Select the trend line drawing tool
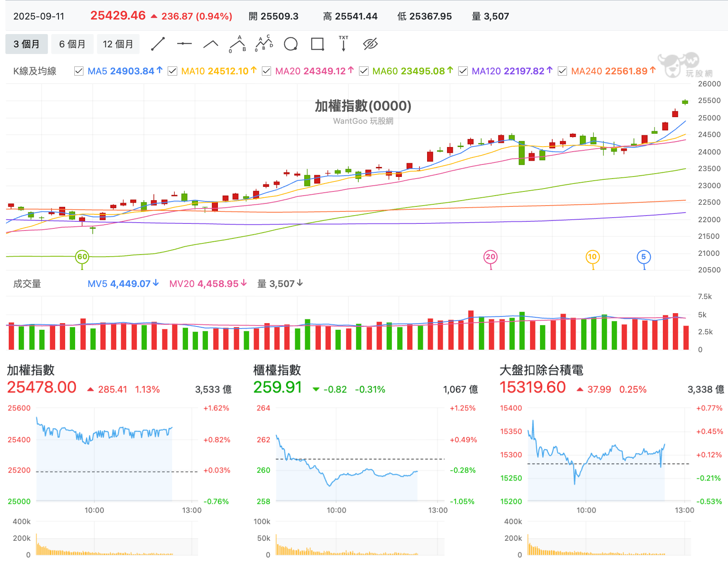The width and height of the screenshot is (728, 564). [x=158, y=44]
